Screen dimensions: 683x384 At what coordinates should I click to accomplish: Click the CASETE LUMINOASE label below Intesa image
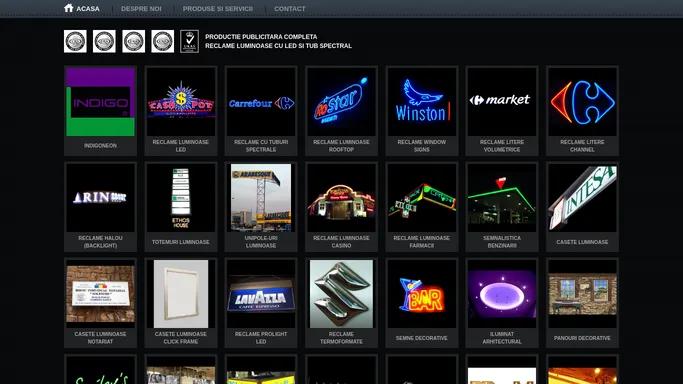pyautogui.click(x=582, y=242)
